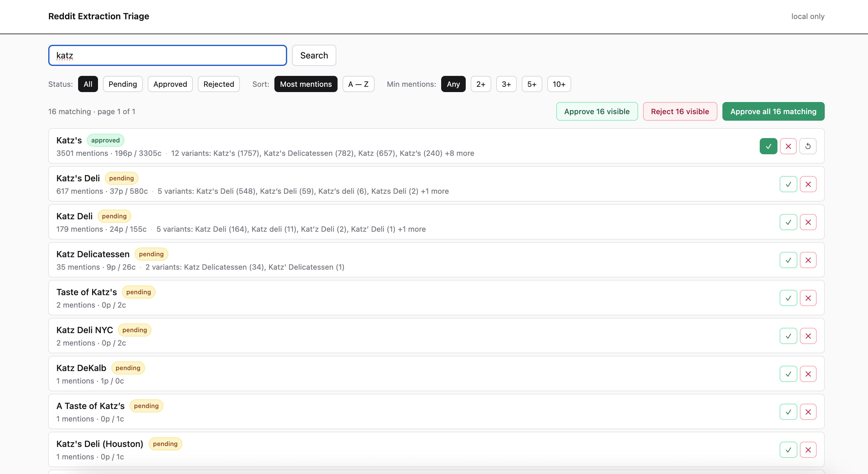Viewport: 868px width, 474px height.
Task: Click the 3501 mentions count
Action: click(82, 153)
